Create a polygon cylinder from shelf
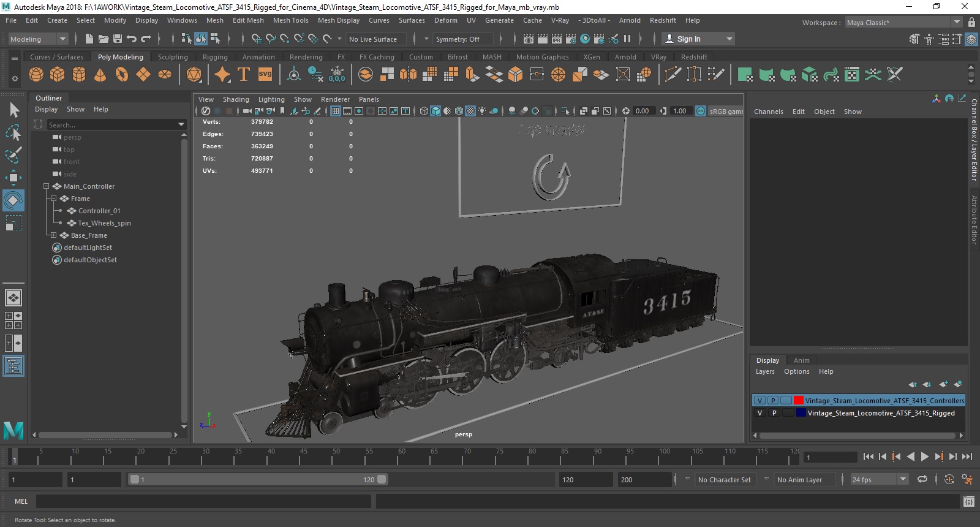The width and height of the screenshot is (980, 527). pos(79,75)
